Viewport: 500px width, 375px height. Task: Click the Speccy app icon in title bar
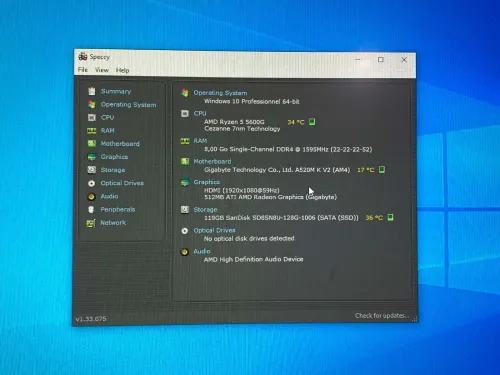pyautogui.click(x=83, y=56)
